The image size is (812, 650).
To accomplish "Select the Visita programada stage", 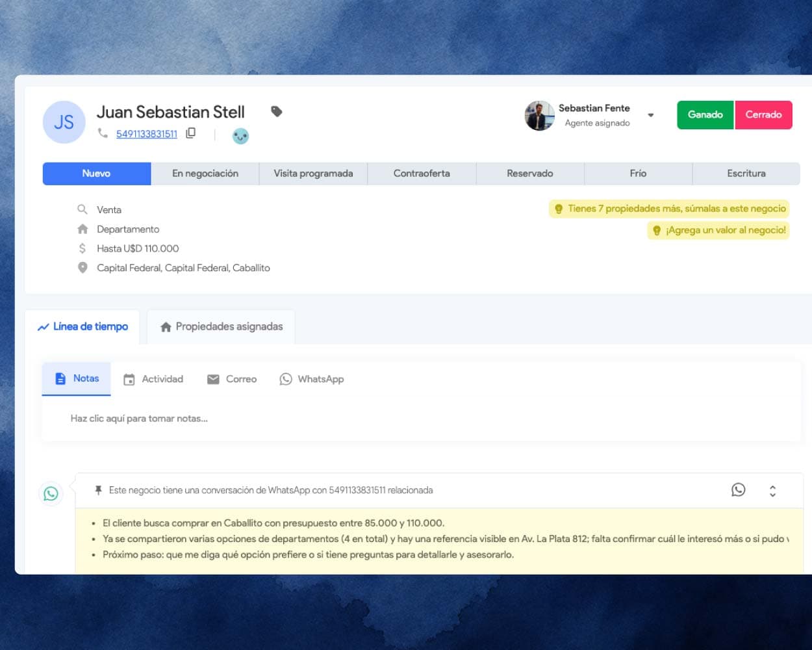I will pos(313,174).
